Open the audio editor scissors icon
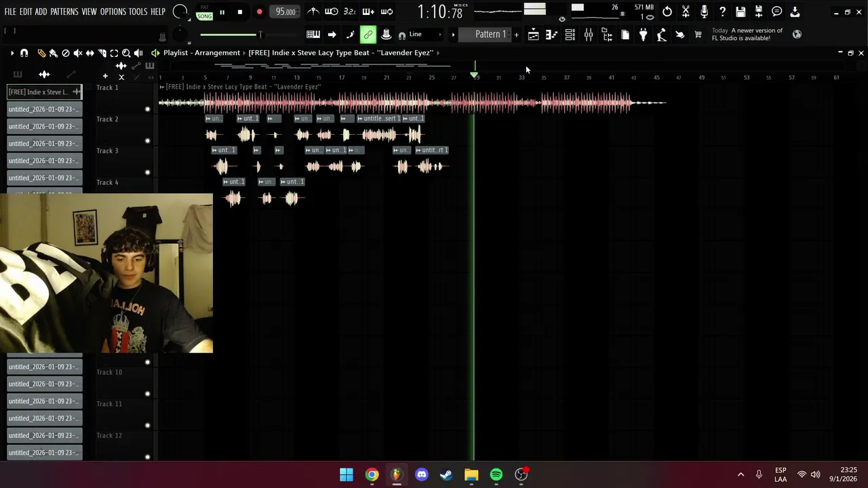 (x=686, y=12)
